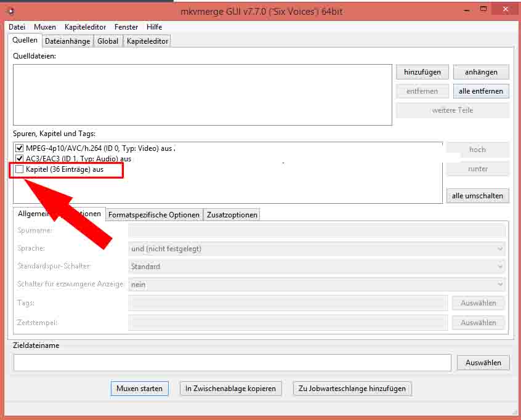Screen dimensions: 521x420
Task: Open the Fenster menu
Action: click(x=126, y=27)
